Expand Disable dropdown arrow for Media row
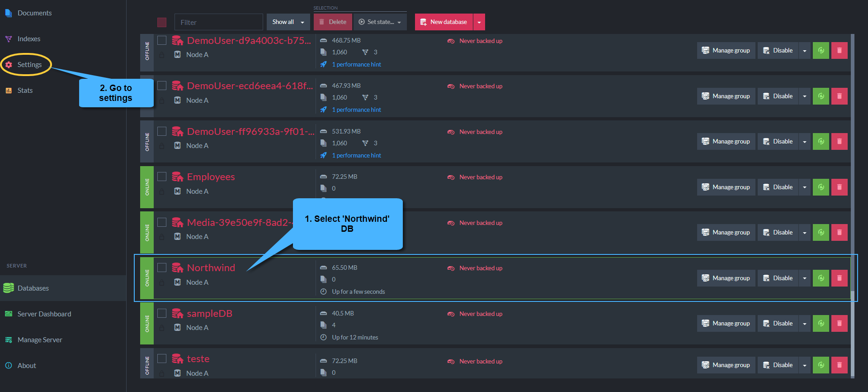Viewport: 868px width, 392px height. (804, 232)
